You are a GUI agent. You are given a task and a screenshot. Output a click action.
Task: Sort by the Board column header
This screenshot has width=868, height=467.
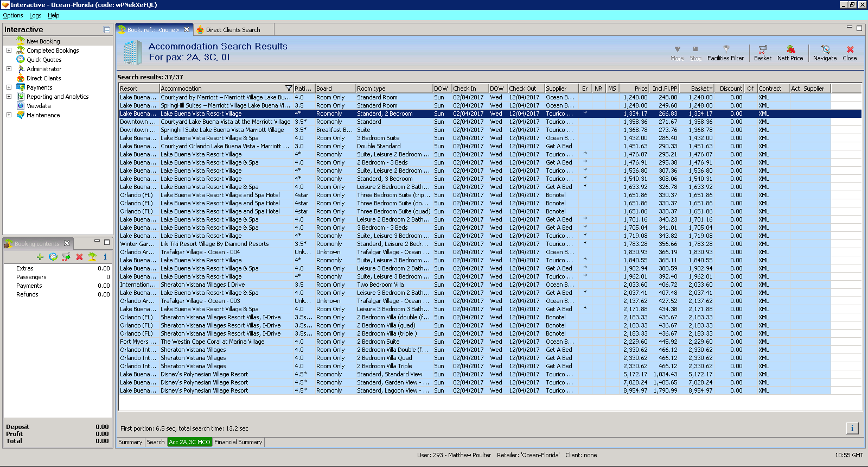click(335, 89)
